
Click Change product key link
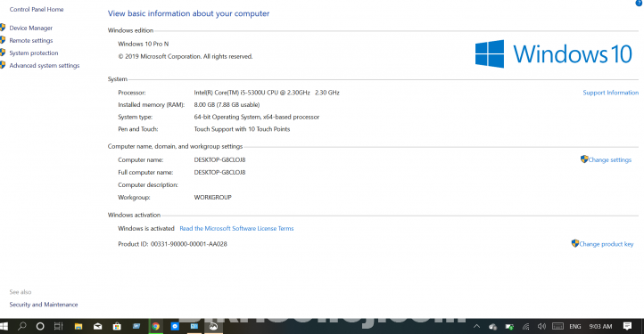pyautogui.click(x=607, y=244)
